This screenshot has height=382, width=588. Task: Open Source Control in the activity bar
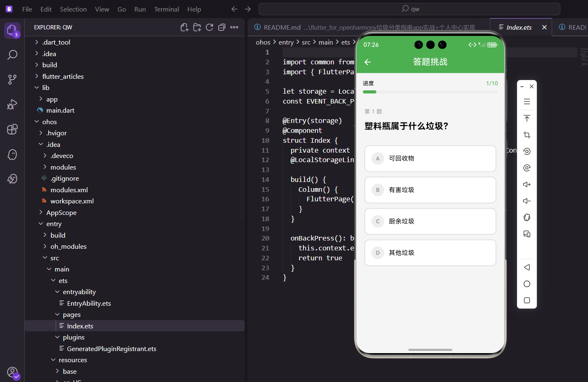click(12, 79)
